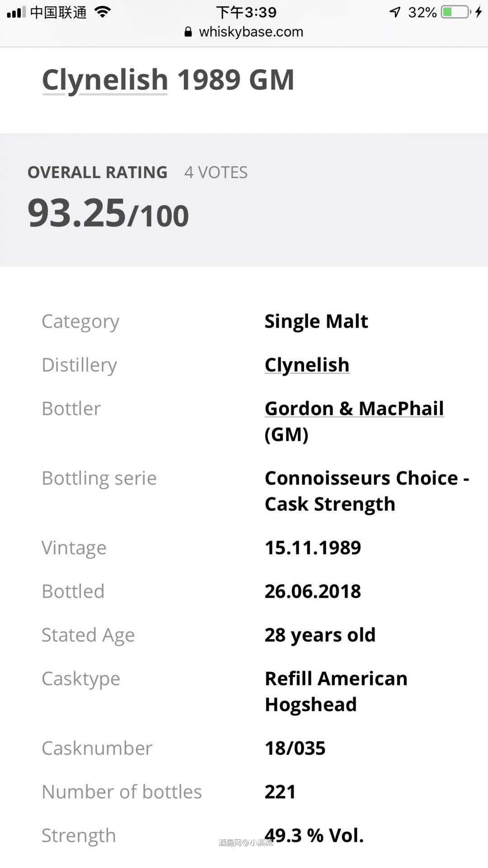Viewport: 488px width, 868px height.
Task: Tap the Refill American Hogshead casktype text
Action: [336, 691]
